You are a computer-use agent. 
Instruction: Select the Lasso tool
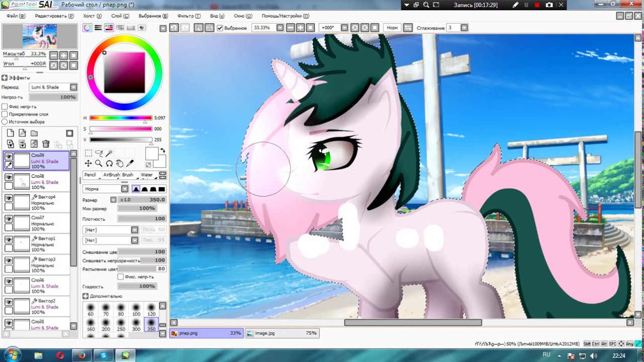pyautogui.click(x=99, y=153)
